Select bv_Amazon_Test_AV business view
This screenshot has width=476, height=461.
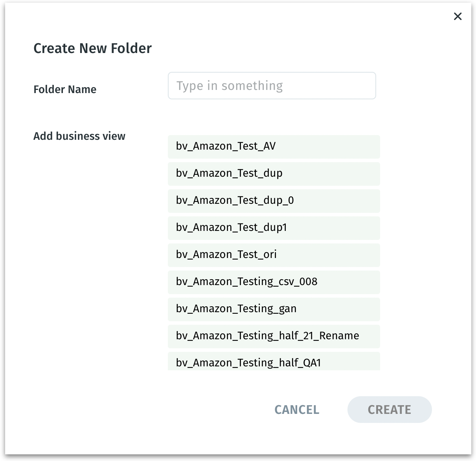tap(274, 146)
